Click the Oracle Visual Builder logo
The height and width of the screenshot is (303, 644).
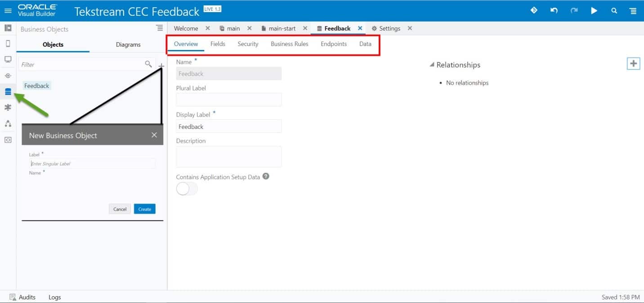(x=37, y=10)
